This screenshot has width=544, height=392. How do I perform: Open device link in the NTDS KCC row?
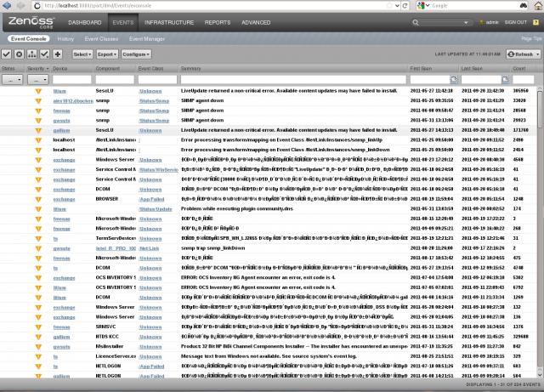point(61,337)
